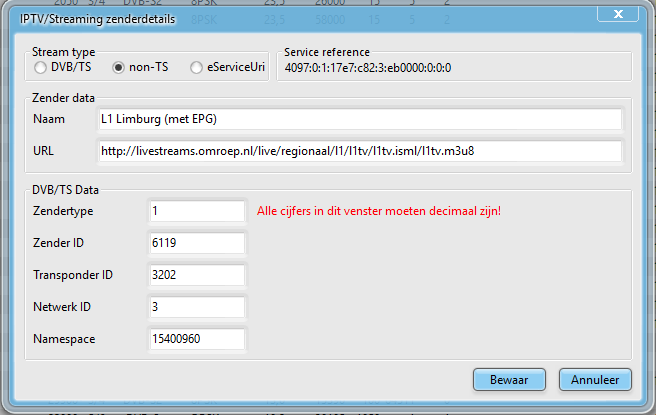Click the 'Naam' label
This screenshot has height=415, width=656.
tap(49, 119)
